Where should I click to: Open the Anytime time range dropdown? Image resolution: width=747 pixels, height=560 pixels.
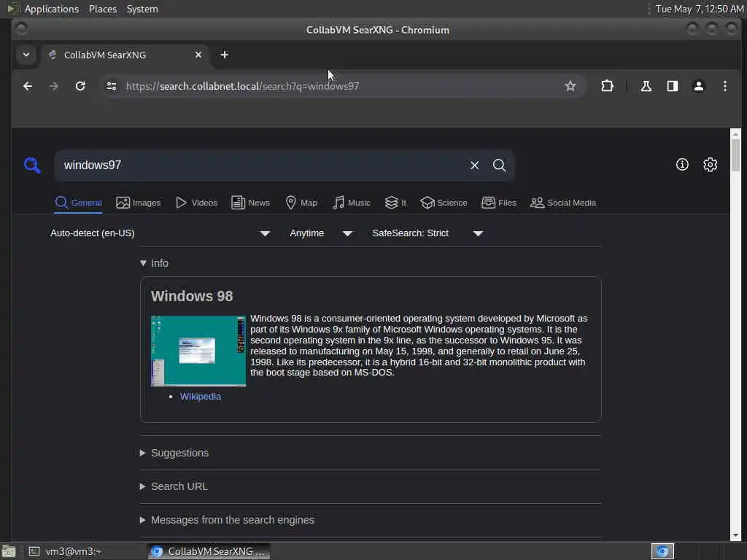(321, 233)
